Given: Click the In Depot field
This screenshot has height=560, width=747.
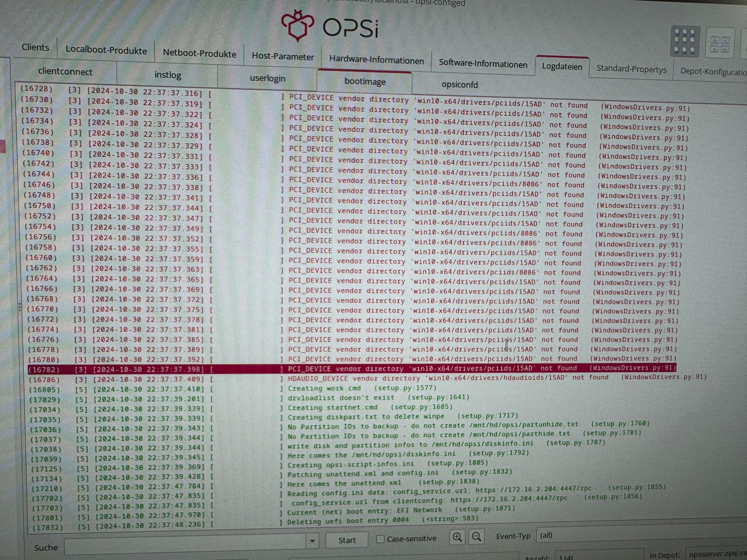Looking at the screenshot, I should pyautogui.click(x=716, y=554).
